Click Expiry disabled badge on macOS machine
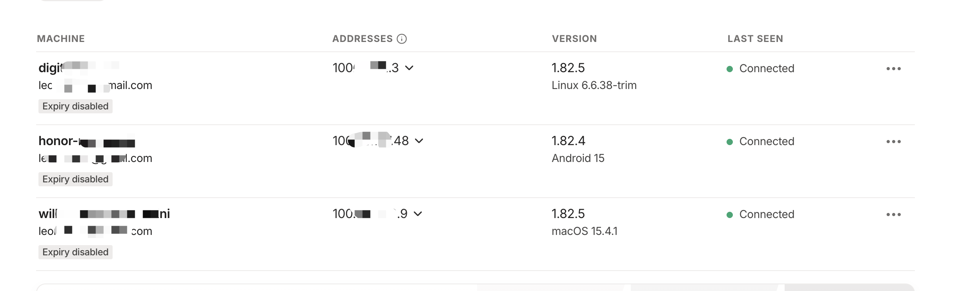Viewport: 980px width, 291px height. (75, 252)
